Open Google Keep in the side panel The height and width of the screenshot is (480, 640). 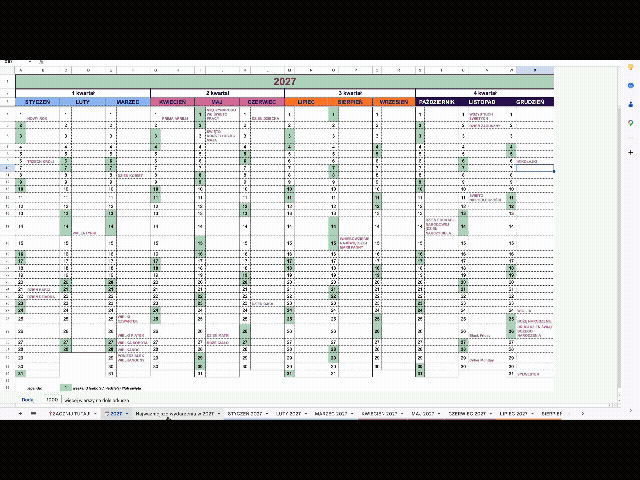tap(631, 67)
